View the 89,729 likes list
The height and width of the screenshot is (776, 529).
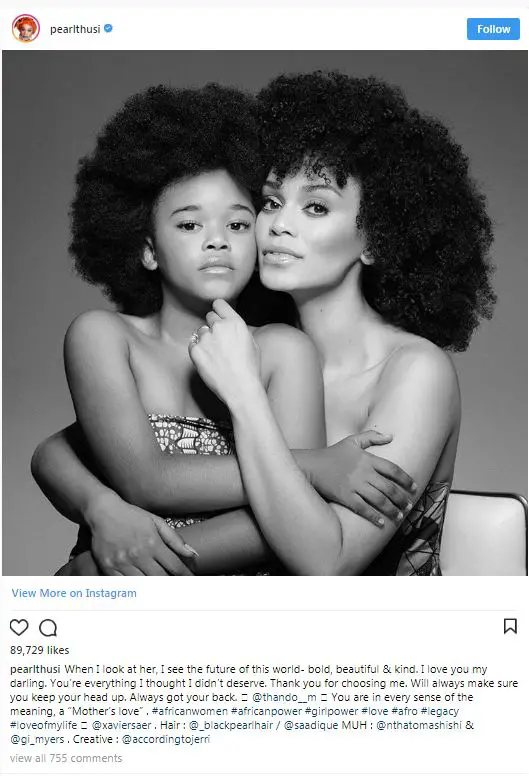pos(40,650)
